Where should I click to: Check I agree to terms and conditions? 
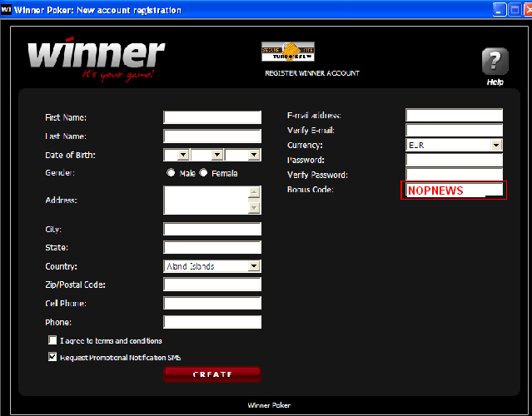[x=52, y=340]
